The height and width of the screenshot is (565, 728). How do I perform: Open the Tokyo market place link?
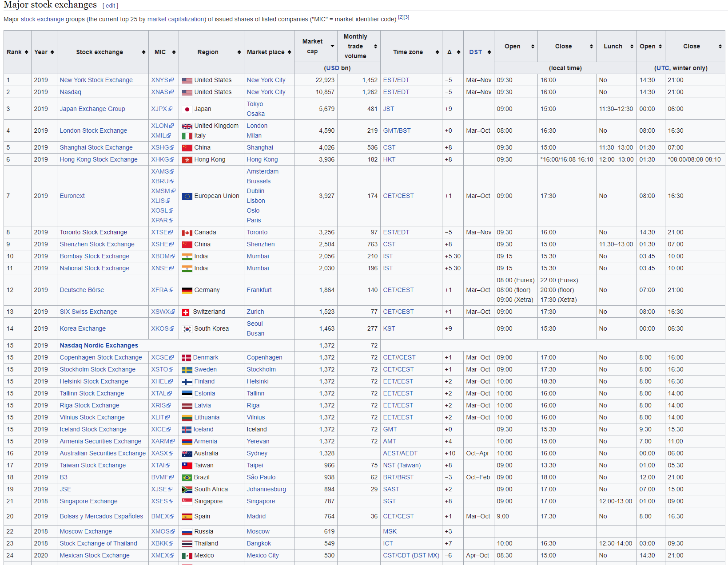tap(255, 104)
